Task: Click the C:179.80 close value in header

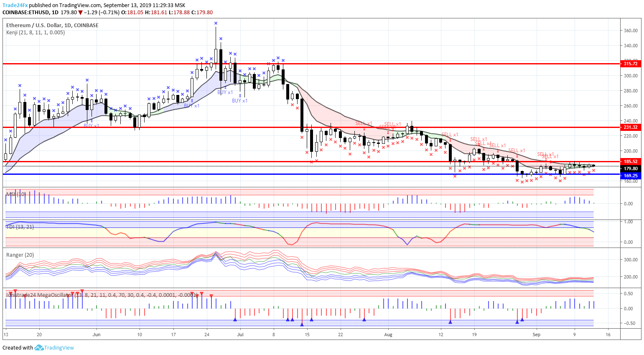Action: click(x=202, y=13)
